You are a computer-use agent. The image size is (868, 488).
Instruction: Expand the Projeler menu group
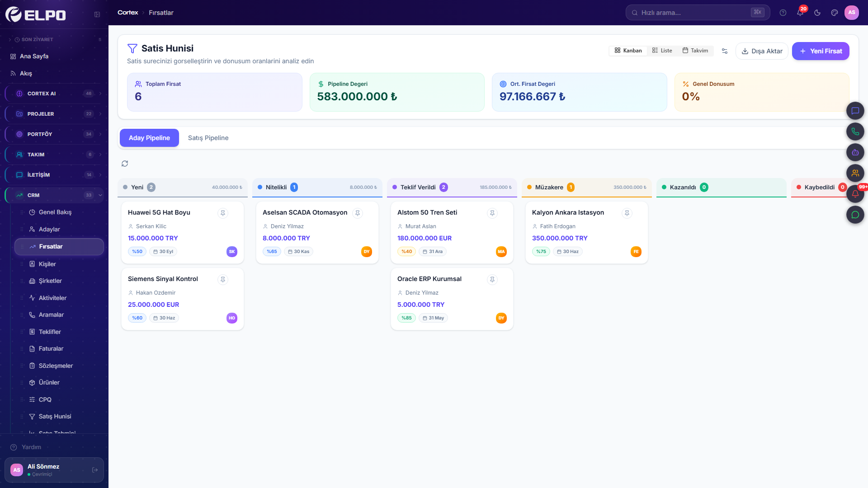tap(54, 114)
